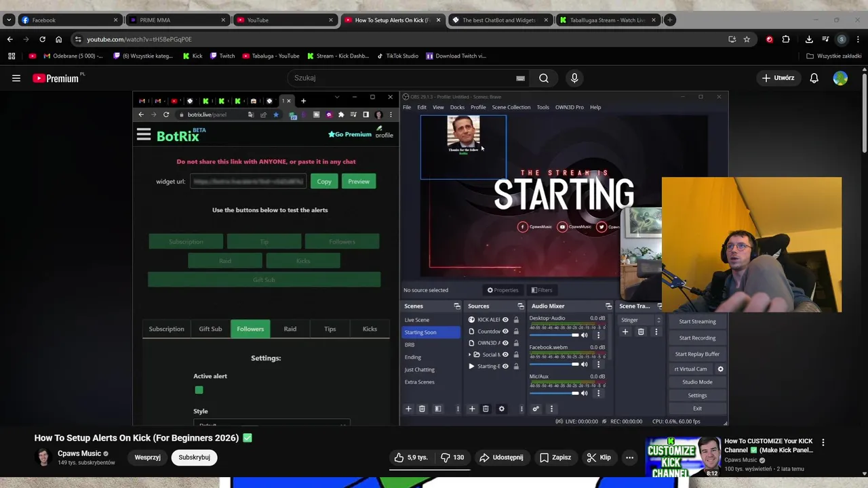Open the on-screen keyboard icon in search box
Image resolution: width=868 pixels, height=488 pixels.
[x=520, y=78]
